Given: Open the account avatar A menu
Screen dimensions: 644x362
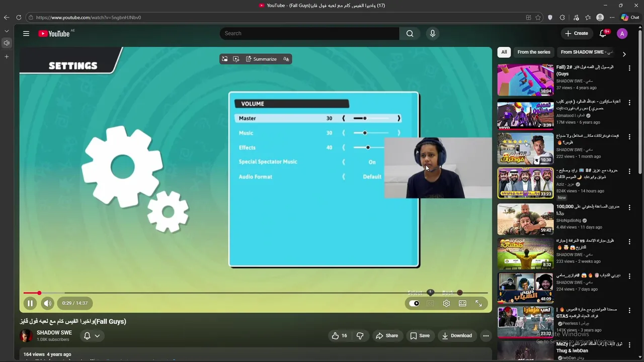Looking at the screenshot, I should click(x=622, y=34).
